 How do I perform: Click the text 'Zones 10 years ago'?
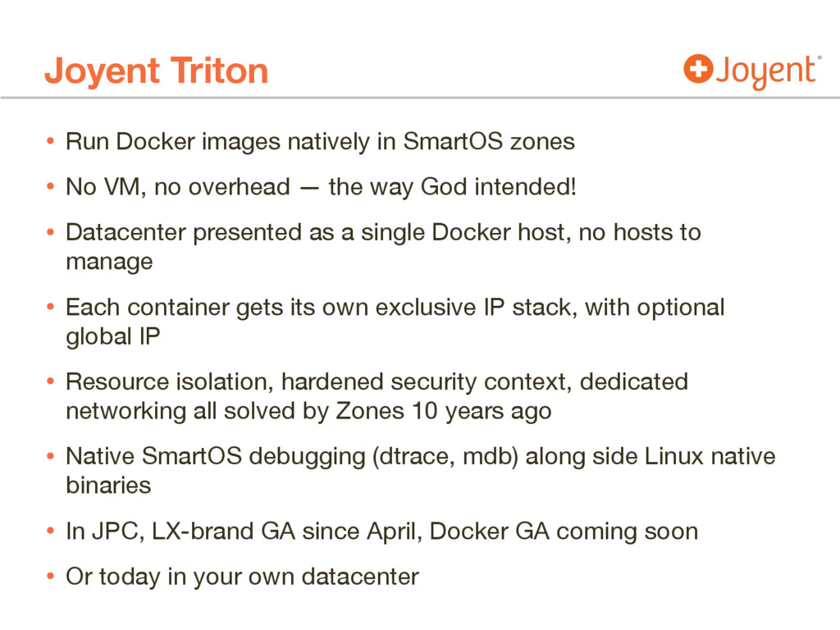[444, 412]
